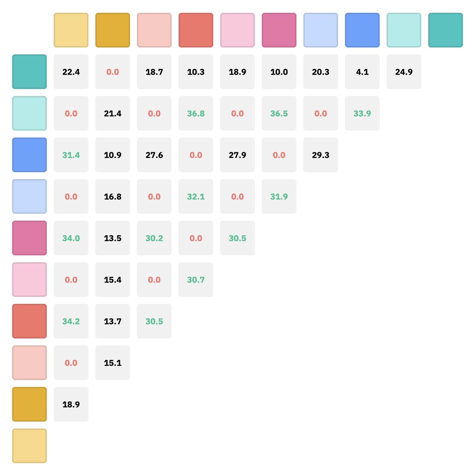Select the coral red row header swatch
Image resolution: width=475 pixels, height=476 pixels.
tap(29, 321)
